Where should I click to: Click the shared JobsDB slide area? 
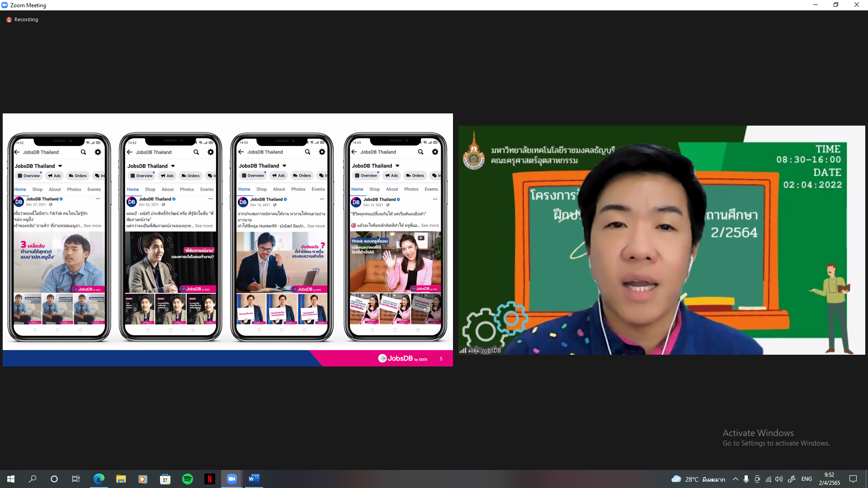pyautogui.click(x=228, y=240)
